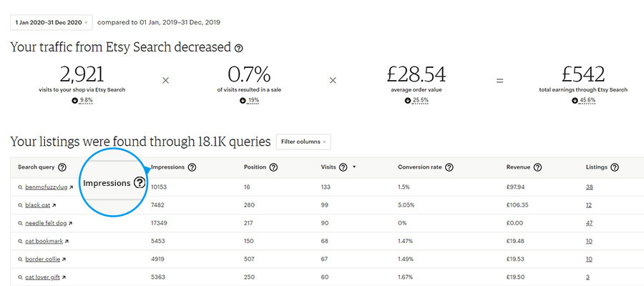The image size is (644, 286).
Task: Click magnifier icon in benmcfuzzylug row
Action: 20,187
